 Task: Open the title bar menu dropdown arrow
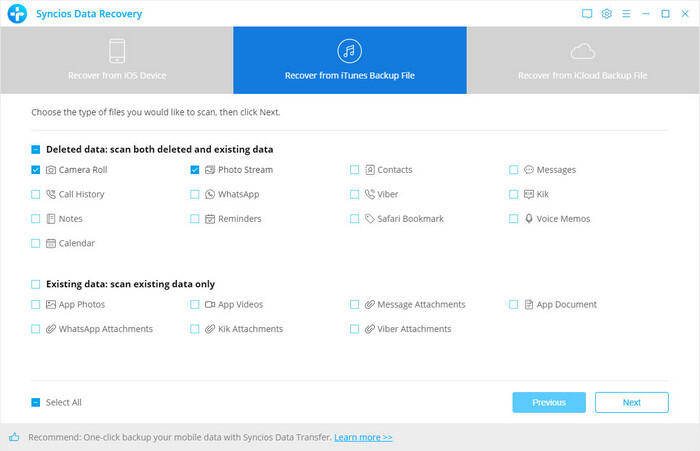click(x=624, y=14)
